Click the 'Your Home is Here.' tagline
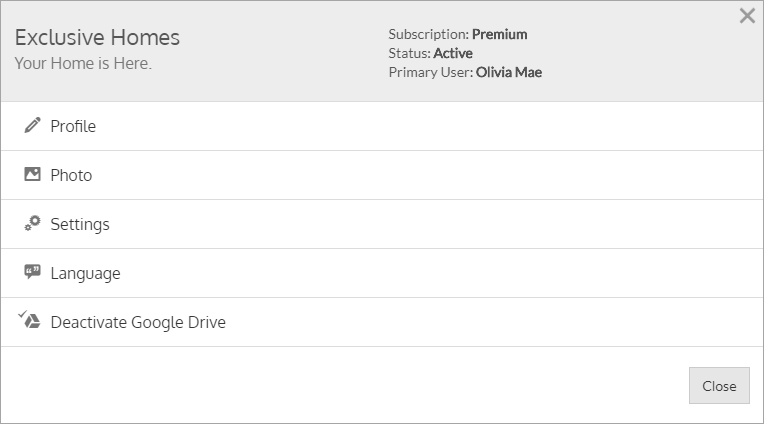 83,63
